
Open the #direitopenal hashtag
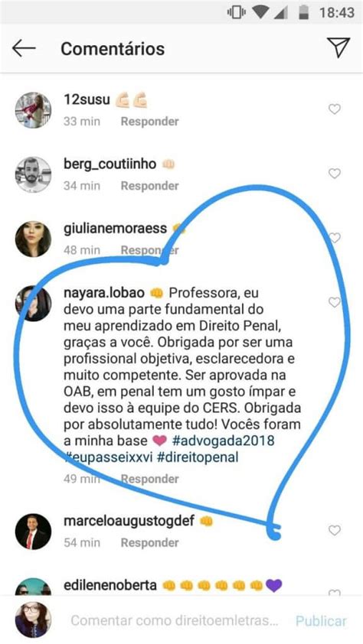tap(198, 457)
